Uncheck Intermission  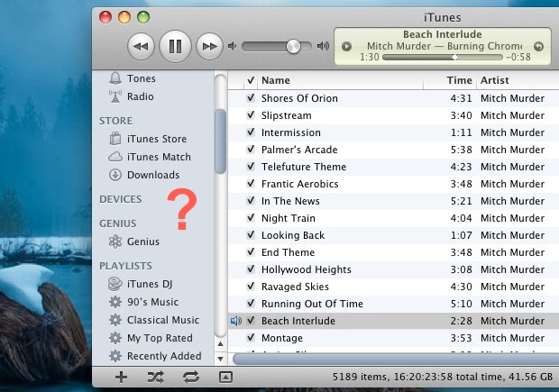tap(251, 132)
